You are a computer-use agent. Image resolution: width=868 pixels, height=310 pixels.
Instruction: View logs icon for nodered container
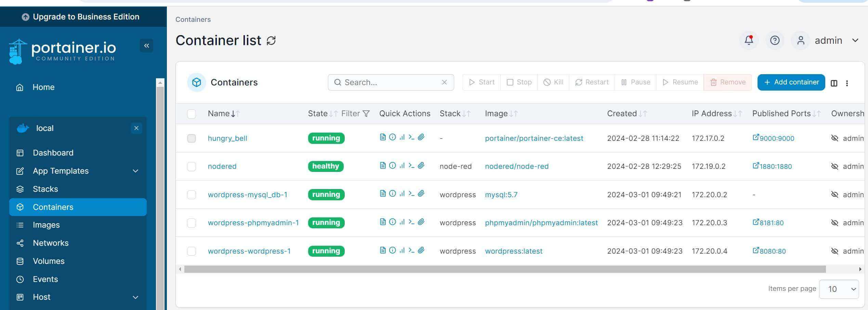click(383, 165)
